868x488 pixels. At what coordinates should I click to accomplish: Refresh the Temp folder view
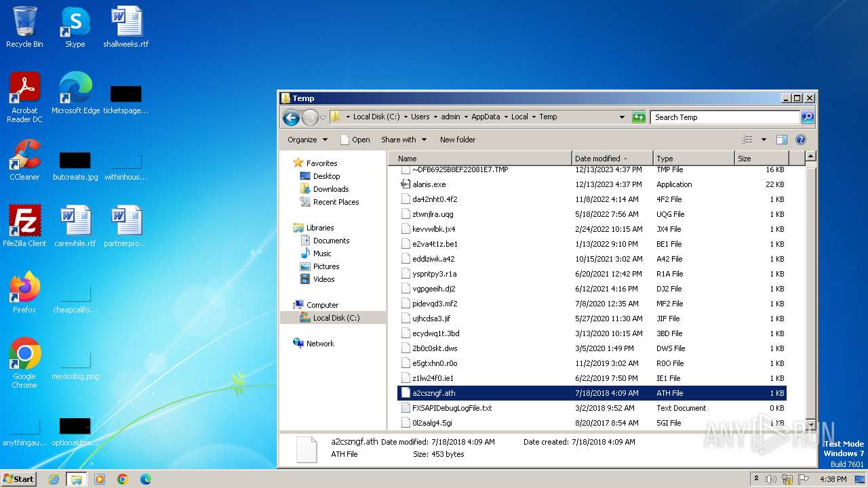(639, 117)
